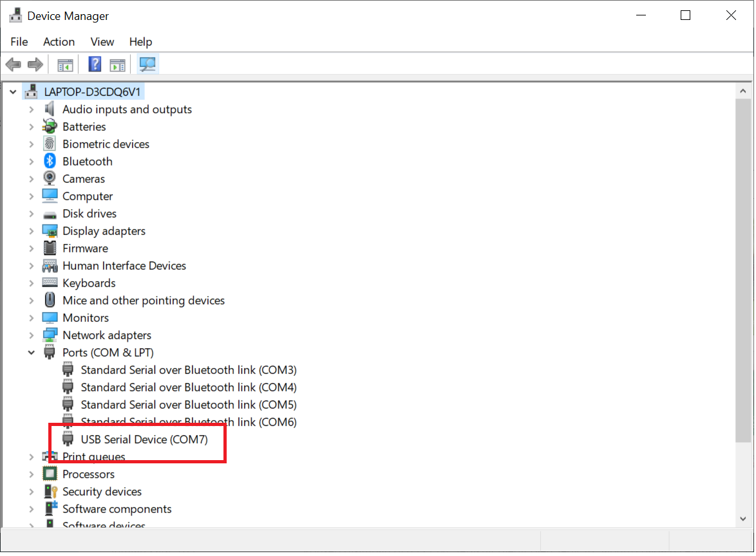The height and width of the screenshot is (556, 756).
Task: Open the Action menu
Action: pyautogui.click(x=59, y=42)
